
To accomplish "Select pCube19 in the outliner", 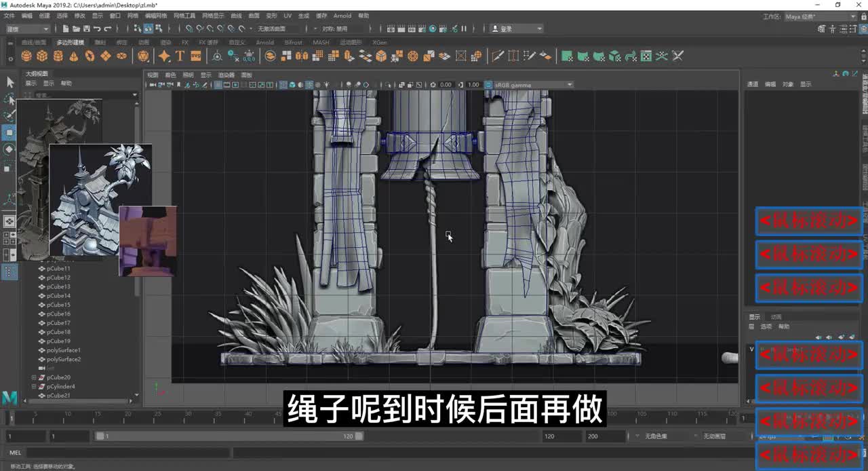I will pos(58,341).
